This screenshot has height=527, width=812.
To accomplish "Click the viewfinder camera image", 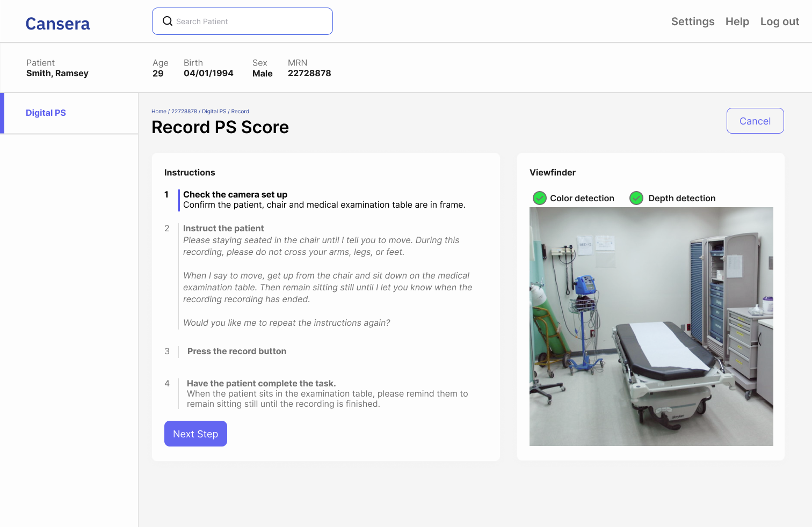I will pyautogui.click(x=651, y=326).
